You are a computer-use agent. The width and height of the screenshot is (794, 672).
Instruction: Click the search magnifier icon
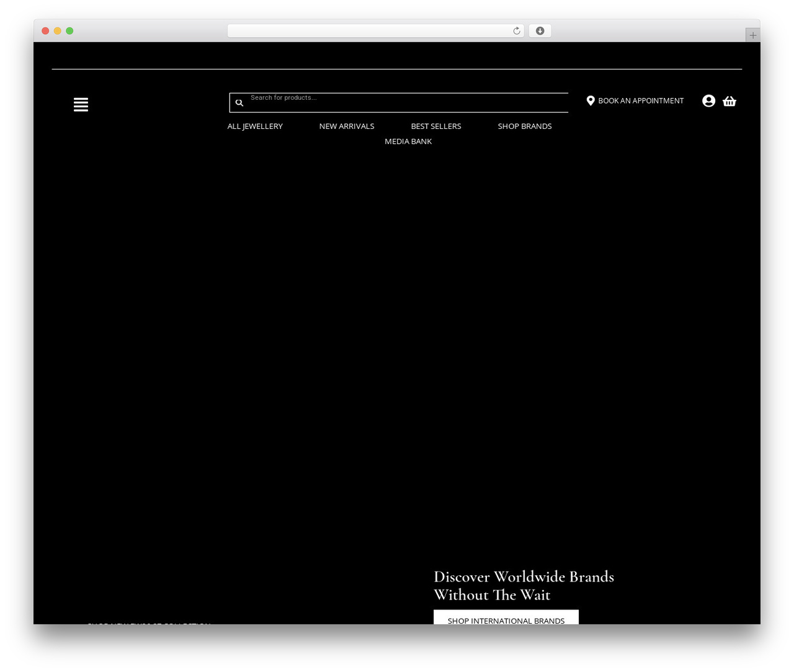click(239, 103)
